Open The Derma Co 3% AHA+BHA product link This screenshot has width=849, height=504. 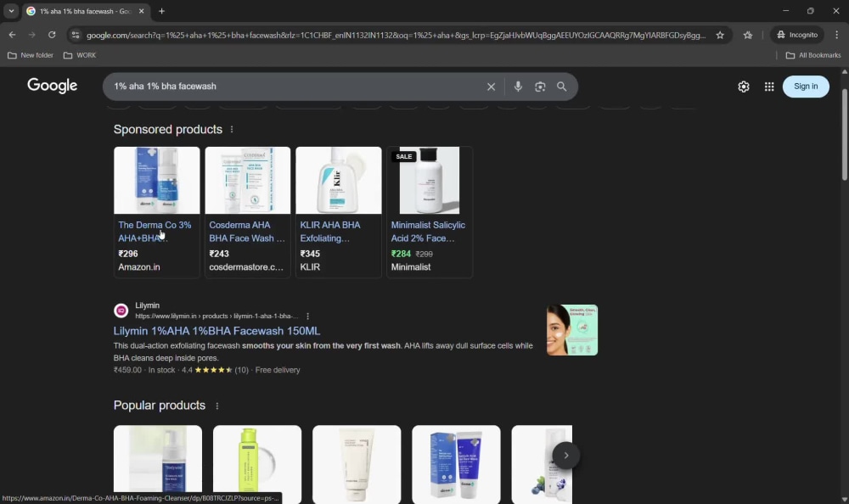coord(155,232)
